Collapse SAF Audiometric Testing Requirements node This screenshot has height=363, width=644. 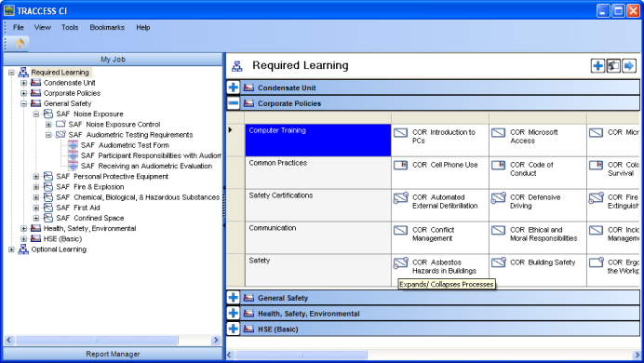48,135
